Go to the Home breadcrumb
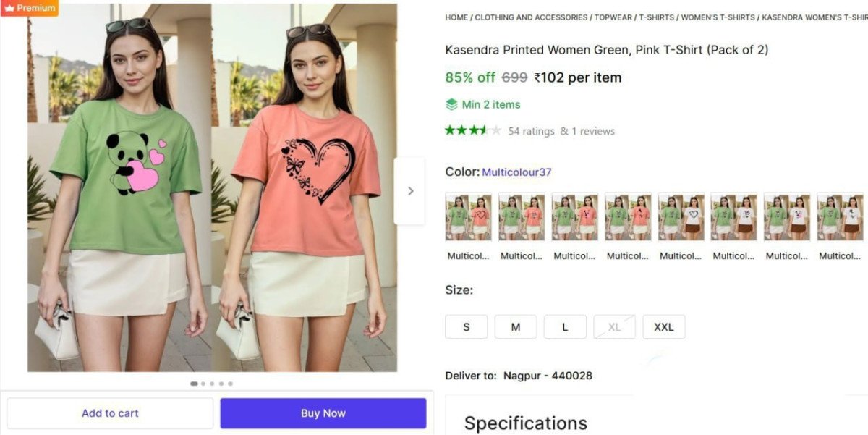Viewport: 868px width, 435px height. tap(456, 17)
